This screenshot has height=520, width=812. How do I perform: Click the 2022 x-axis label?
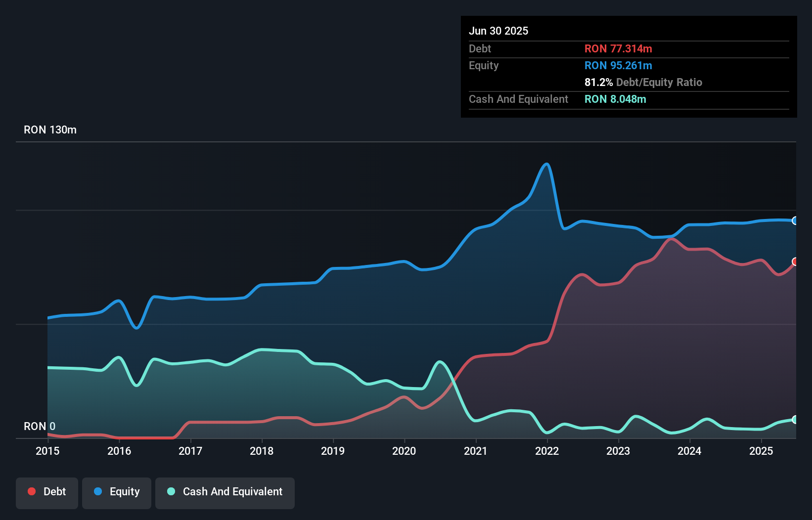tap(547, 451)
